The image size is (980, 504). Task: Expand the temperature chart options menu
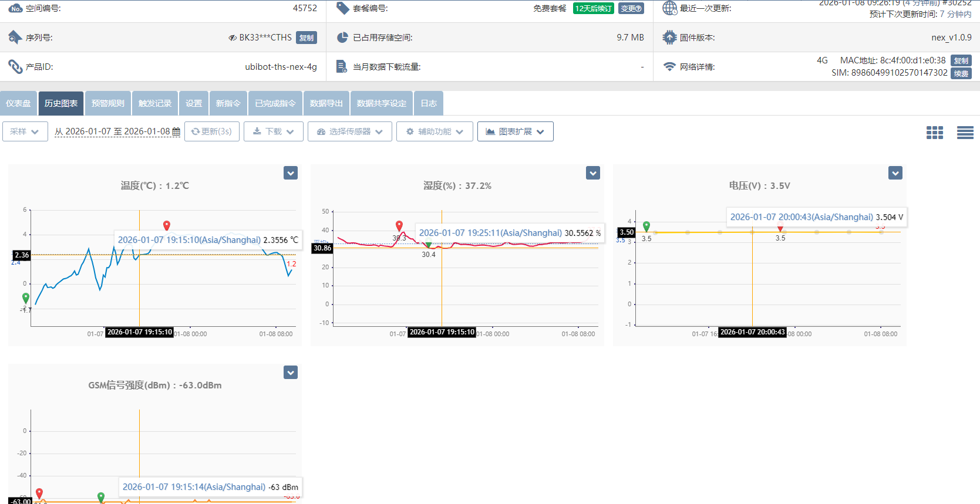tap(291, 173)
